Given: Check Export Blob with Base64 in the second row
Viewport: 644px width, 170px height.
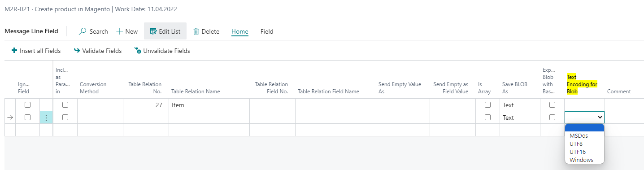Looking at the screenshot, I should tap(552, 118).
